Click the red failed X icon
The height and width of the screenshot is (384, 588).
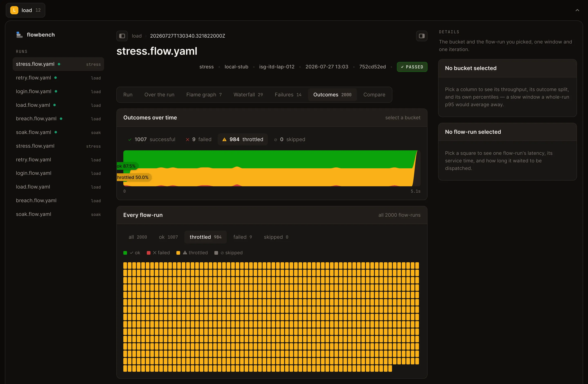[187, 140]
